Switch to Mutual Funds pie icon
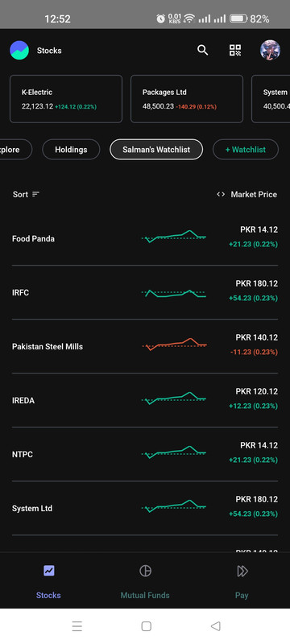 (145, 571)
